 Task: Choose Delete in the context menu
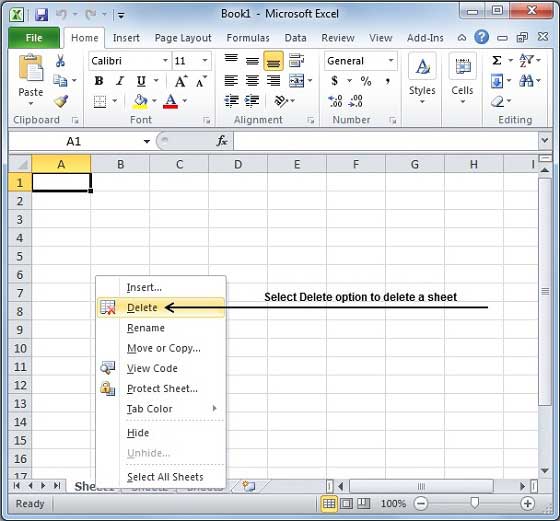pyautogui.click(x=161, y=307)
